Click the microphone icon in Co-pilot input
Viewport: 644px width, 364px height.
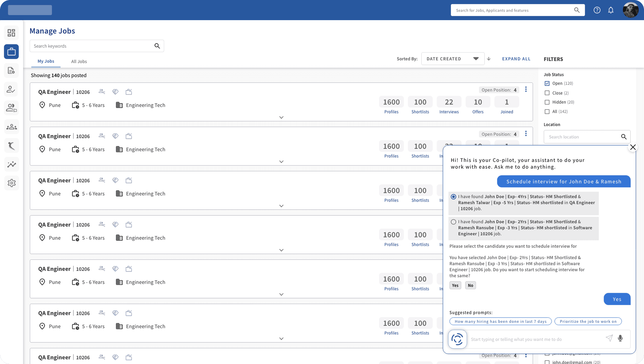(x=620, y=338)
